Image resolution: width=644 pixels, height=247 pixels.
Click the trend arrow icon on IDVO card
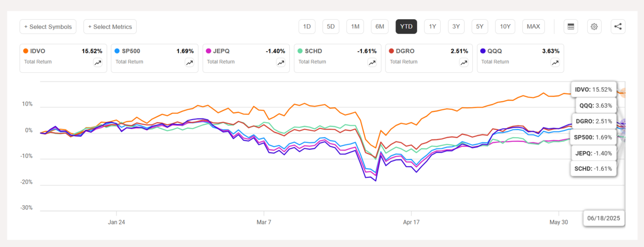(98, 62)
